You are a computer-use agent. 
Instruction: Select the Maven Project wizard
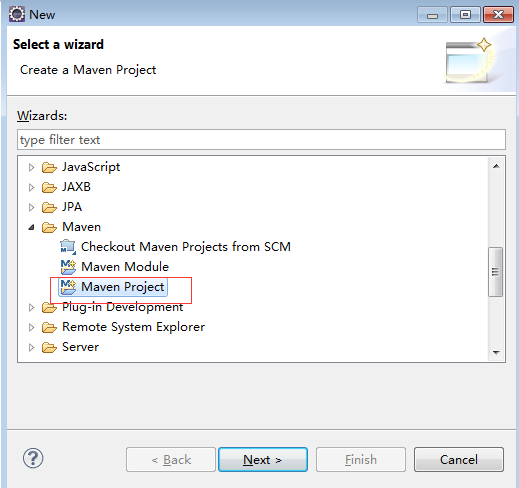click(x=123, y=287)
